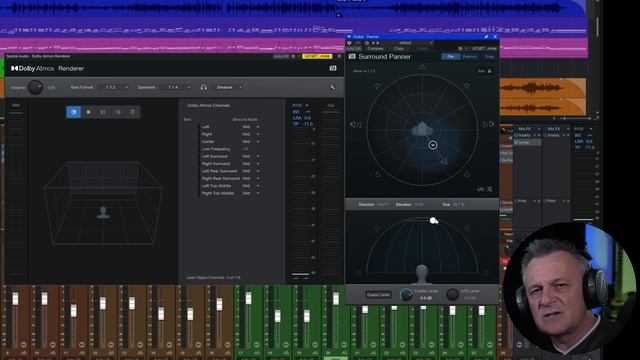Screen dimensions: 640x360
Task: Adjust the Center Level knob
Action: coord(406,294)
